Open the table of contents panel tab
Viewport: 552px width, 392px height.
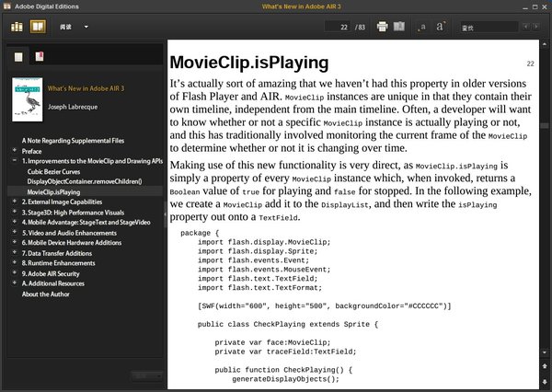pyautogui.click(x=18, y=57)
